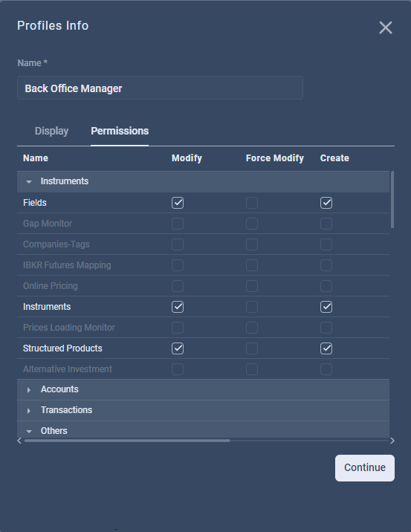Click the horizontal scroll right arrow
Screen dimensions: 411x532
[392, 441]
